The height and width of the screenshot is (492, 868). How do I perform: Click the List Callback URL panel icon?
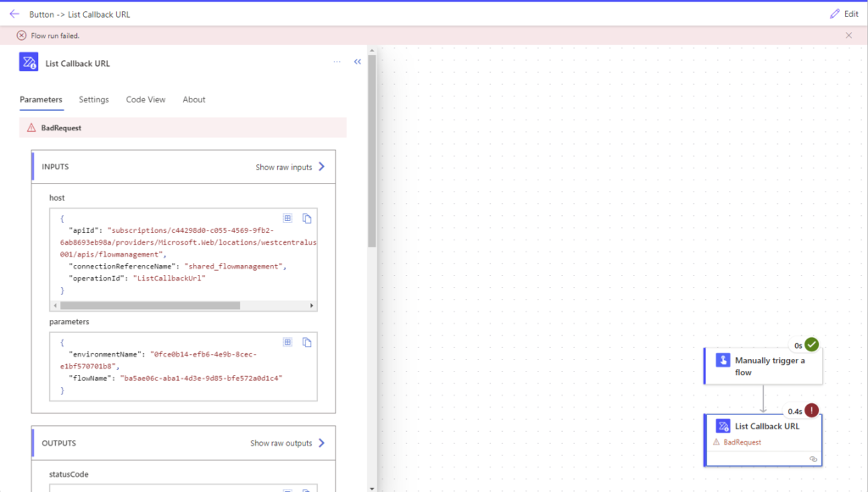click(x=29, y=62)
